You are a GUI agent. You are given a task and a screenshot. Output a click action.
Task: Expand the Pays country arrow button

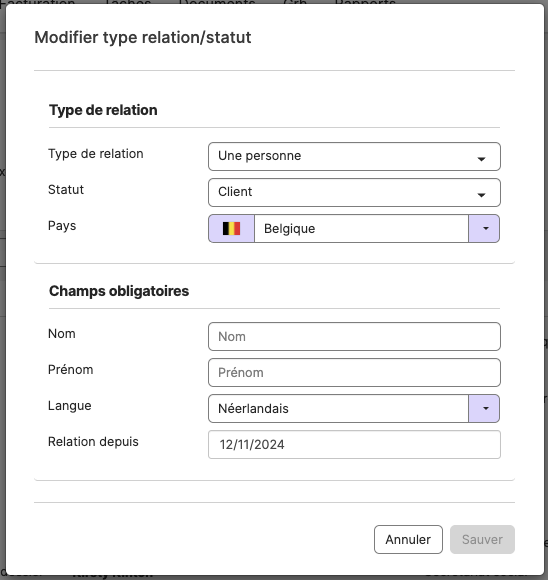point(484,229)
